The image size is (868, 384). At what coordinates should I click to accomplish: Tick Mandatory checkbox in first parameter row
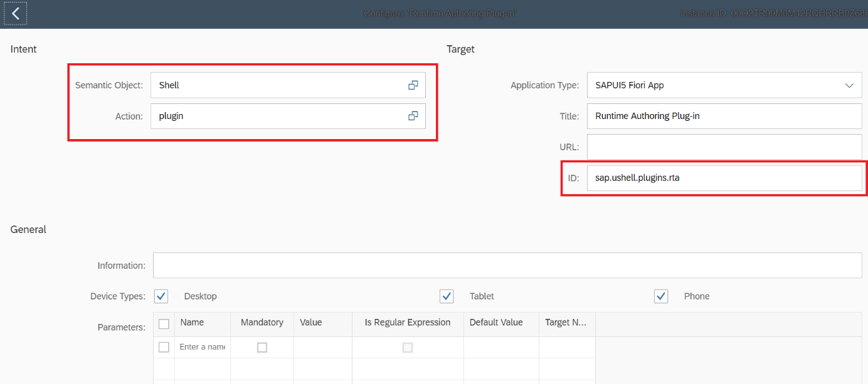coord(262,347)
